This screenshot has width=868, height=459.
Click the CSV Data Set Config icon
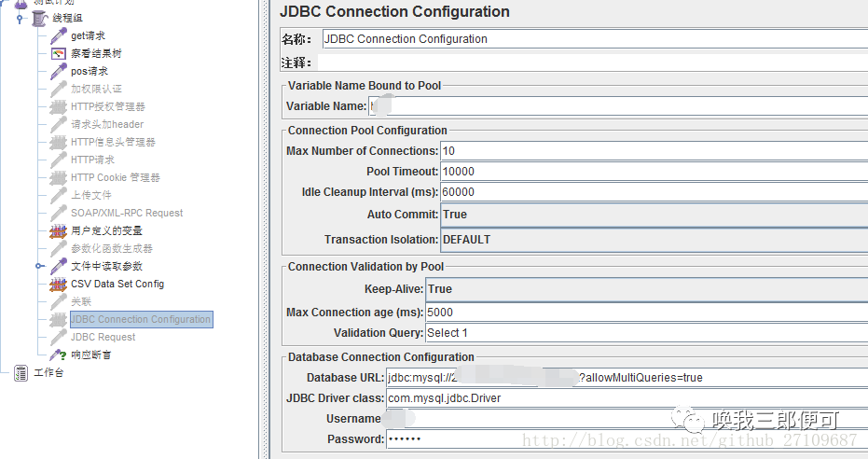(x=58, y=284)
